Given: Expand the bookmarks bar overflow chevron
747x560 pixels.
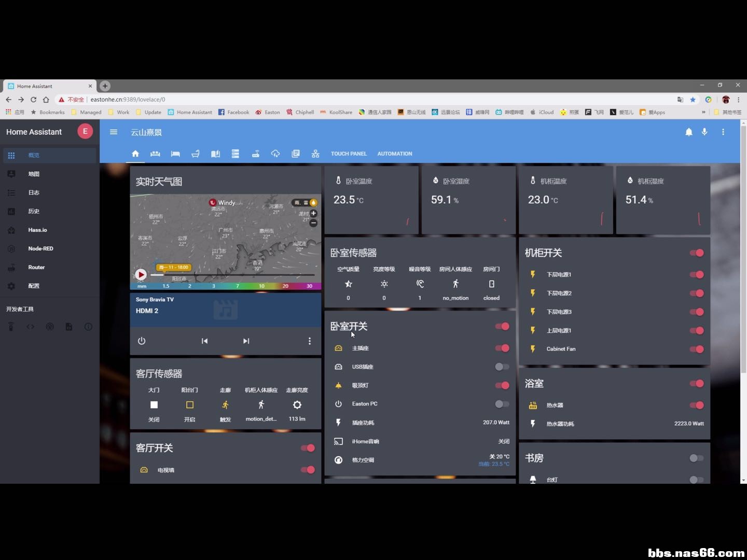Looking at the screenshot, I should click(703, 112).
